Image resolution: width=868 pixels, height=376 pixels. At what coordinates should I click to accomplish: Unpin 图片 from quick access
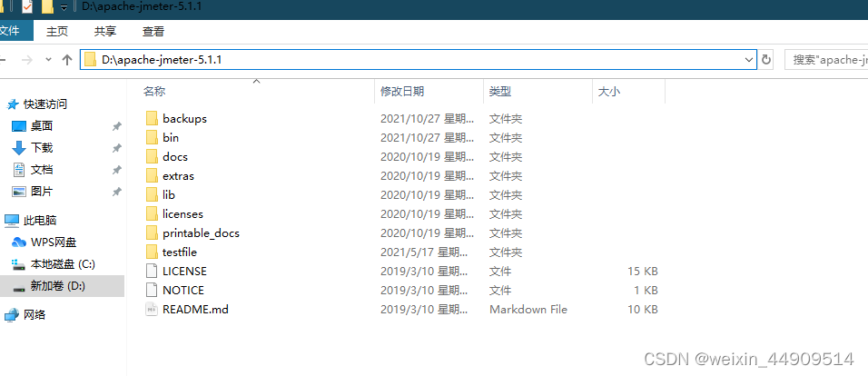117,192
